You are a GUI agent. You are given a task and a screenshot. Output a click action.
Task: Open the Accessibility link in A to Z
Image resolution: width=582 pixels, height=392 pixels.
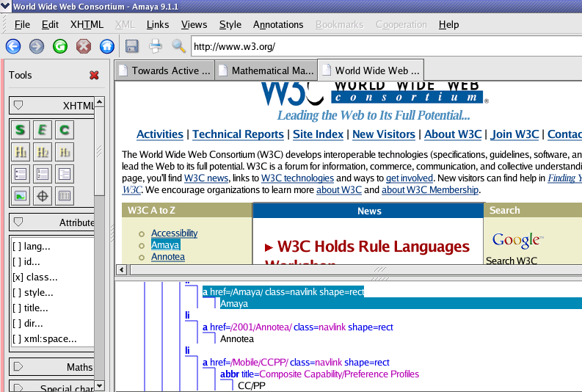(174, 233)
